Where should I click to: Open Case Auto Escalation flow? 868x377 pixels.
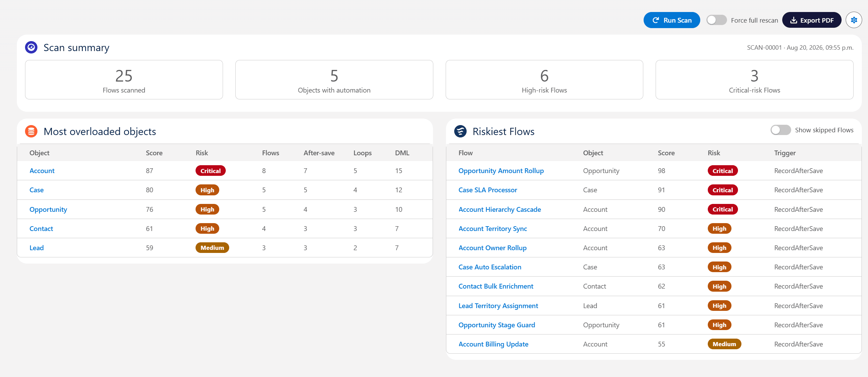coord(490,267)
